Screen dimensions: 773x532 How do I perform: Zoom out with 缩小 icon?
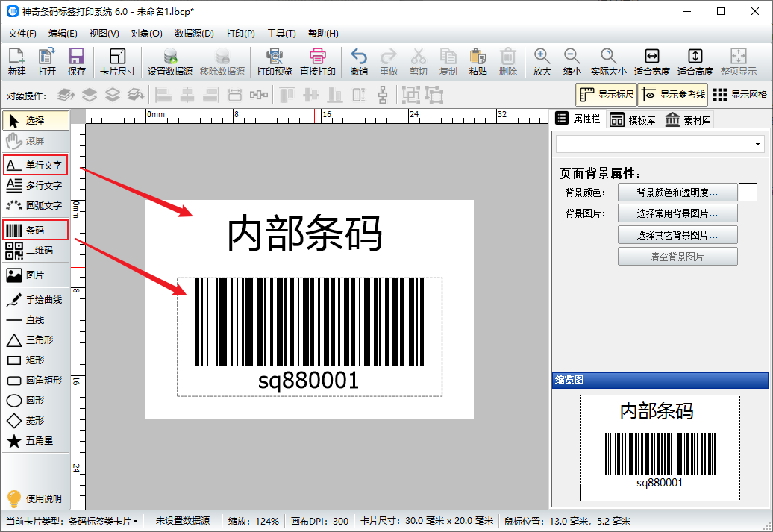coord(572,62)
